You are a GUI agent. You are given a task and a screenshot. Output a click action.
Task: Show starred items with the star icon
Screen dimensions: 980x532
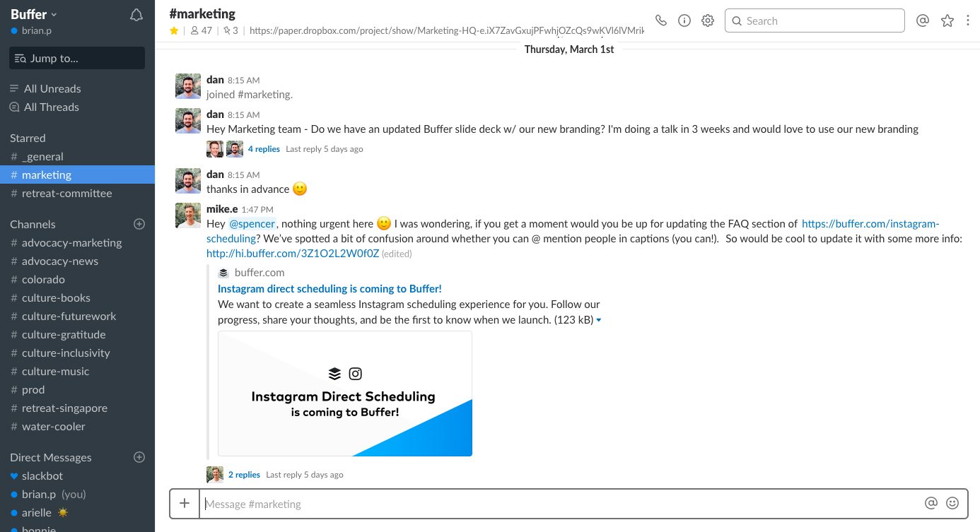(947, 20)
